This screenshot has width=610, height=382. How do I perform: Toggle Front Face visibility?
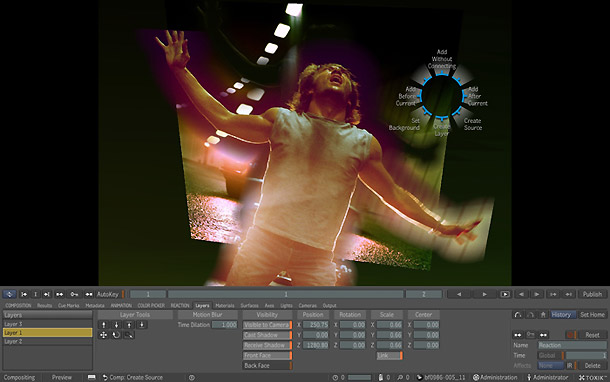point(267,355)
